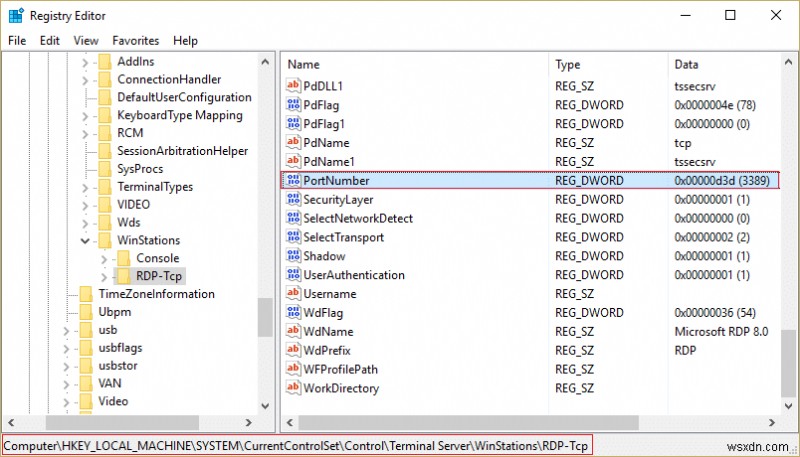Select the PdFlag1 DWORD value icon
Image resolution: width=800 pixels, height=457 pixels.
coord(293,123)
